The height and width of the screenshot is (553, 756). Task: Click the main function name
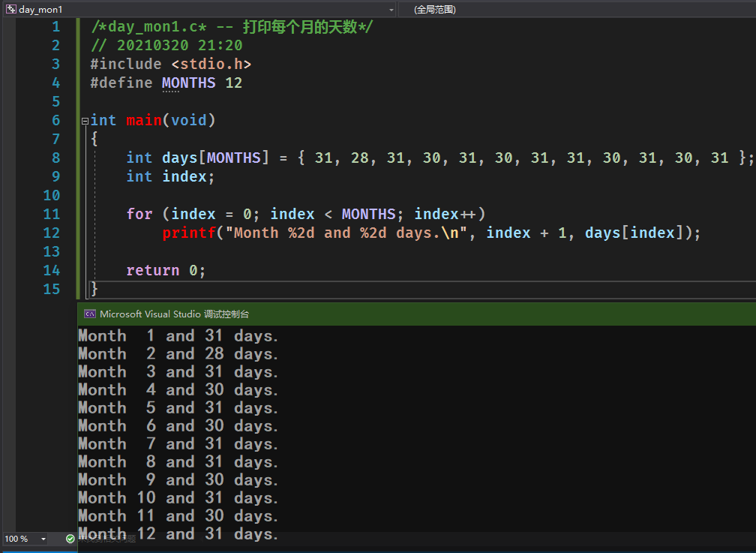[x=144, y=120]
